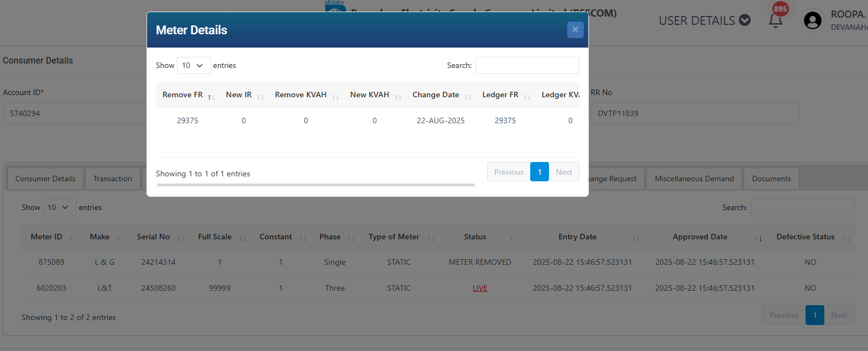Sort background table by Approved Date
The width and height of the screenshot is (868, 351).
click(x=705, y=237)
